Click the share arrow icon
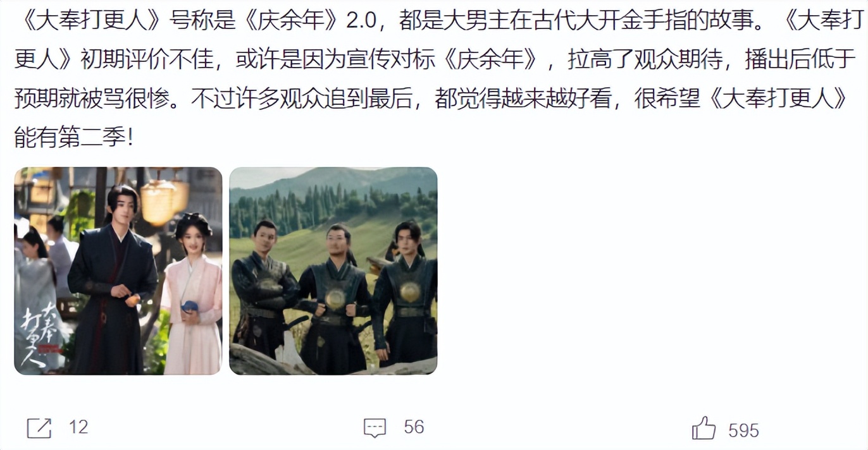This screenshot has width=868, height=450. pyautogui.click(x=39, y=428)
